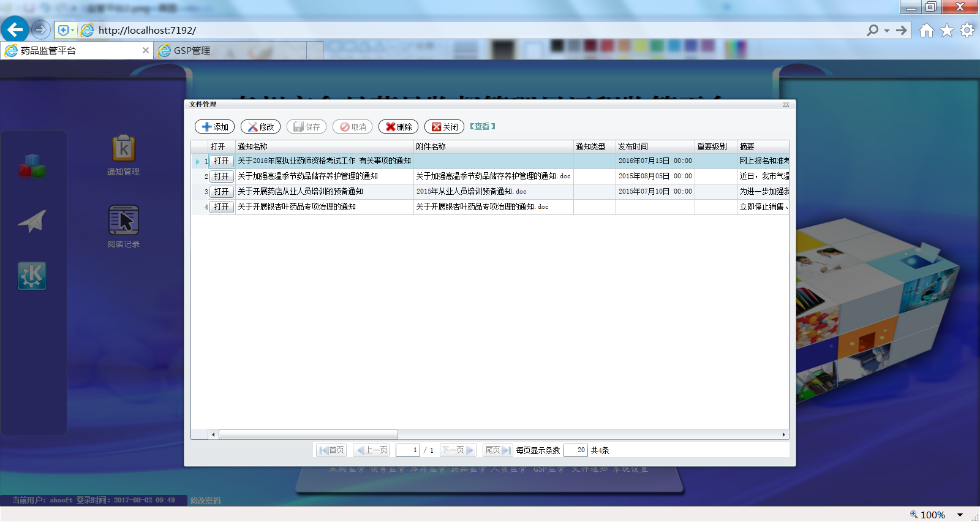Click the go arrow in address bar

(901, 30)
